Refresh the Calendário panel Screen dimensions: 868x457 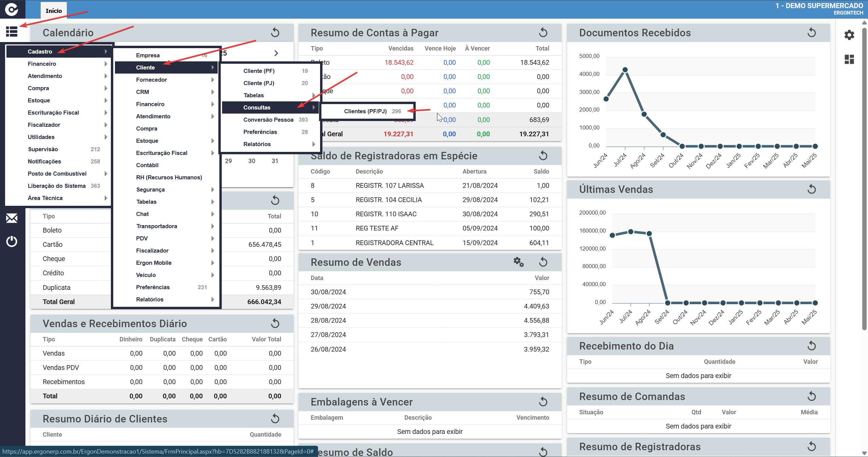275,33
